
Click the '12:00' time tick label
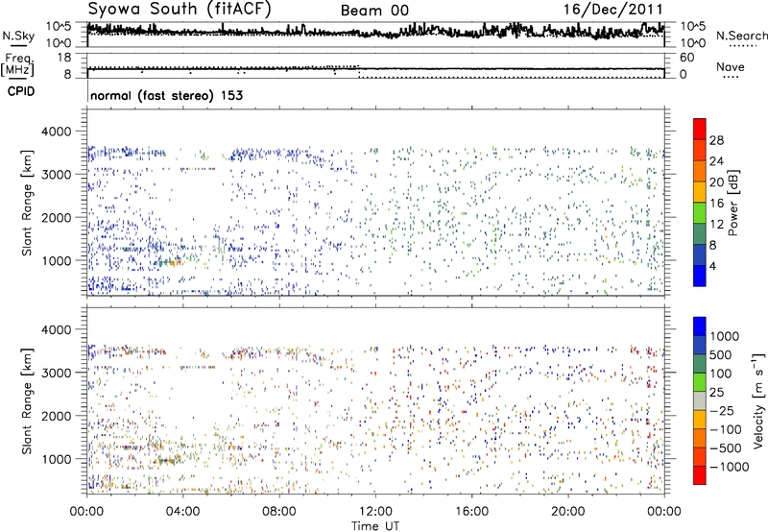(375, 512)
